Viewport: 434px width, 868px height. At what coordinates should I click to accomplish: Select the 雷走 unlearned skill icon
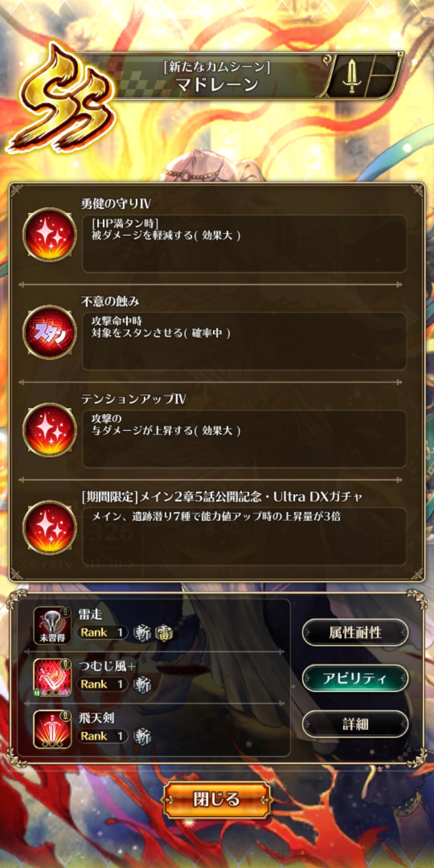coord(52,626)
